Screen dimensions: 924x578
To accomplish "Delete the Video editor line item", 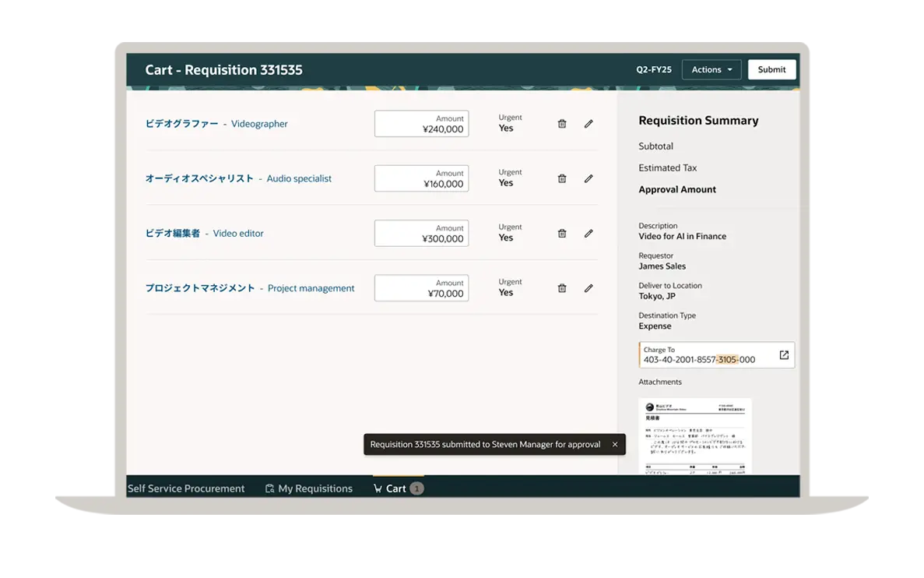I will click(x=562, y=233).
